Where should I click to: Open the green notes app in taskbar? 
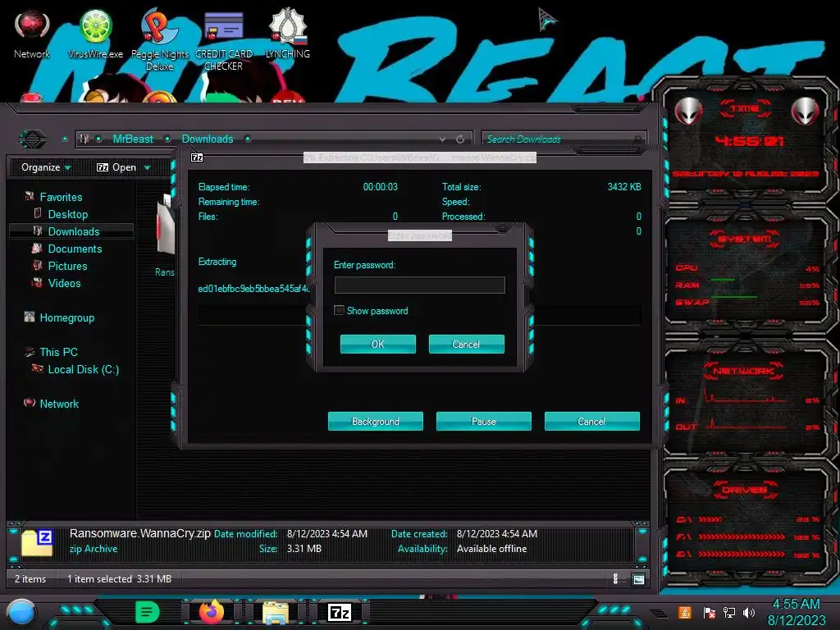pos(148,612)
